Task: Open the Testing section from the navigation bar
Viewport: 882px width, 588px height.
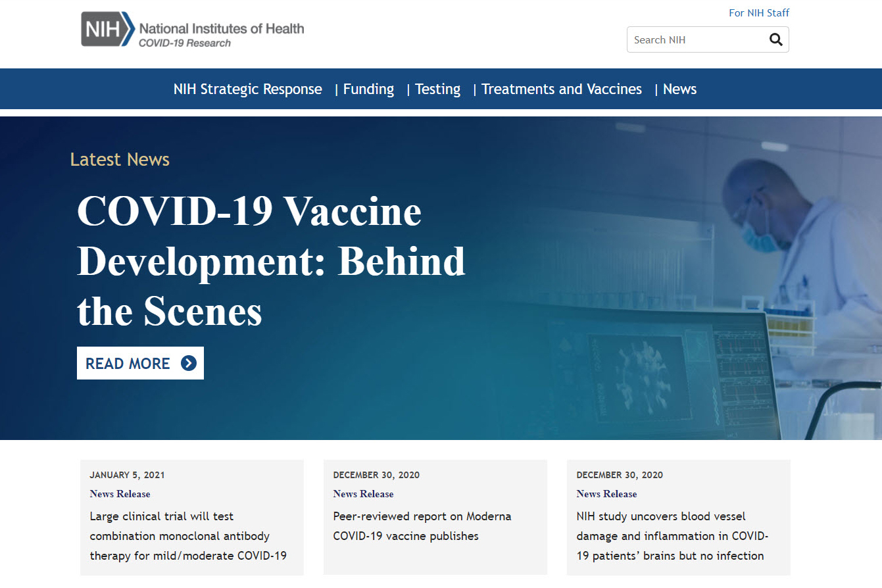Action: coord(437,89)
